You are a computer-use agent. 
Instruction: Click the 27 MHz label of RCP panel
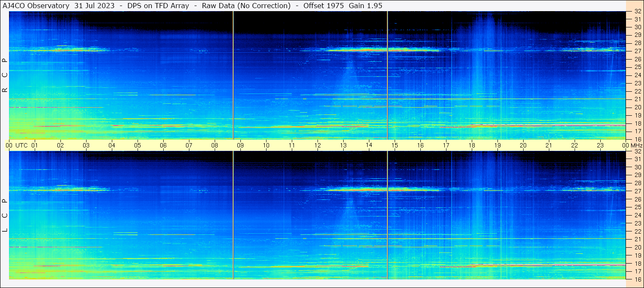[637, 51]
